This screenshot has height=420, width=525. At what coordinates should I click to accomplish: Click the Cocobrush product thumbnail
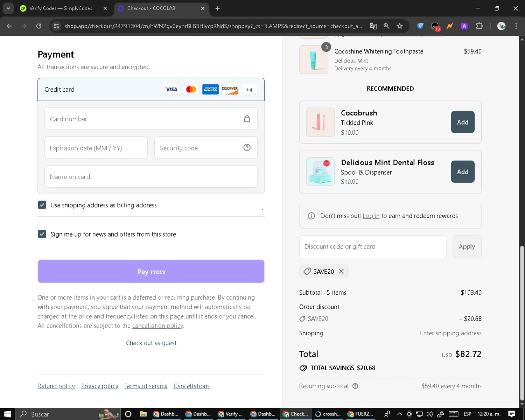point(320,122)
